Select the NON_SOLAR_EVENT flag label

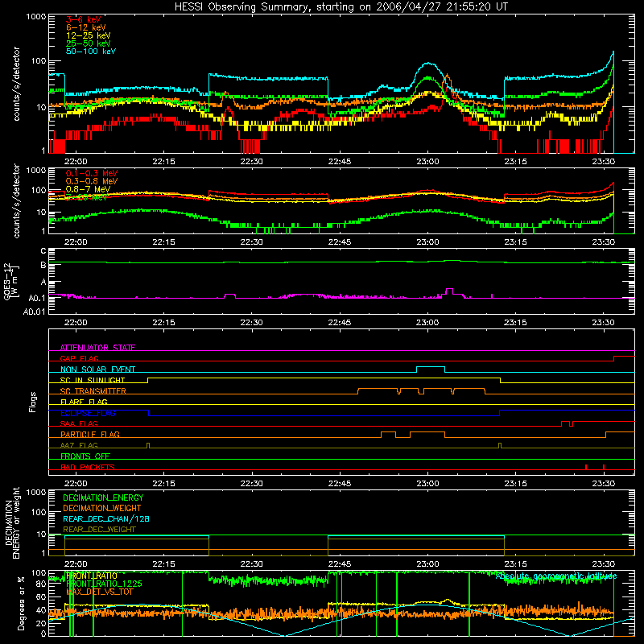coord(97,369)
